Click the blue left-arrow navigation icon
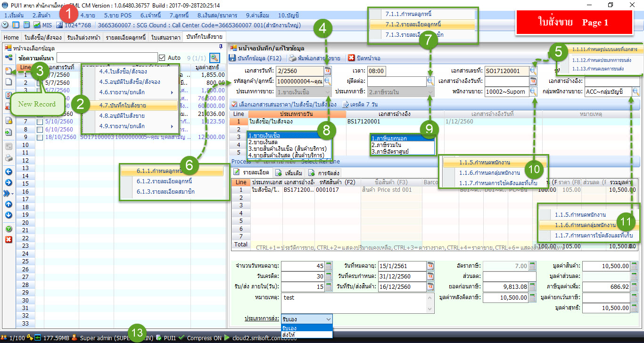 [8, 171]
